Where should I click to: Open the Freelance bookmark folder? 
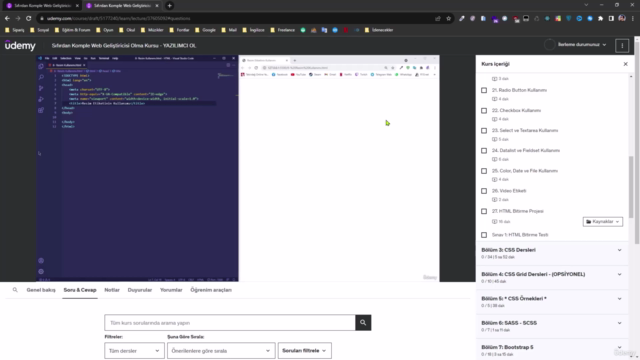pos(282,30)
